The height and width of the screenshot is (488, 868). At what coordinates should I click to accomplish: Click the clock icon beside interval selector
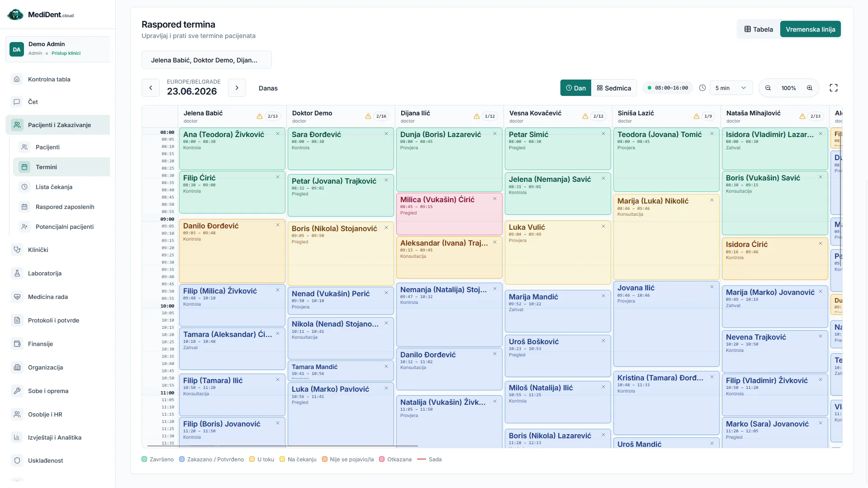pyautogui.click(x=702, y=88)
